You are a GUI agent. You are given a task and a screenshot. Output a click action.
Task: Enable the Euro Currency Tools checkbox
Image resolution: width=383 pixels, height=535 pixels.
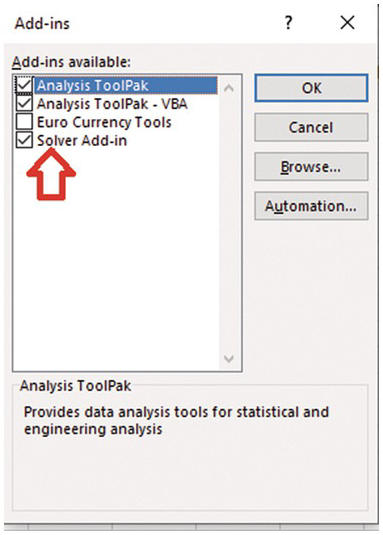click(24, 122)
